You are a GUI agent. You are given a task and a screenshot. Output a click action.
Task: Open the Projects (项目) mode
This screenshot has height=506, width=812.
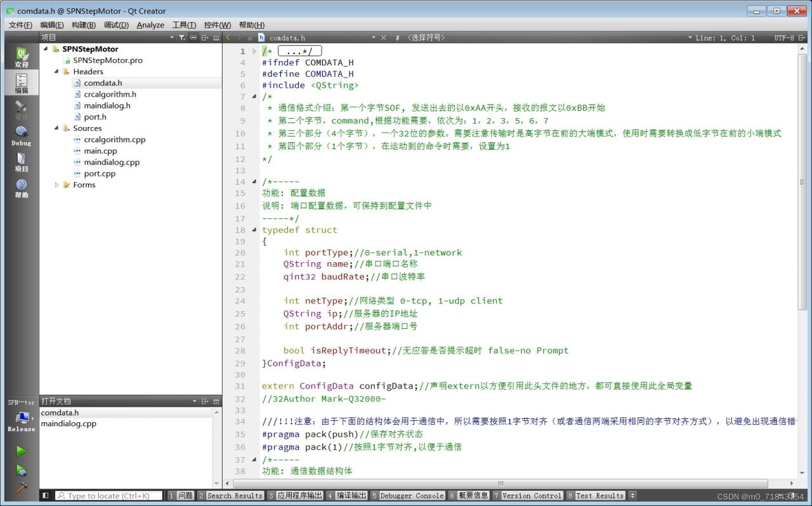tap(22, 162)
